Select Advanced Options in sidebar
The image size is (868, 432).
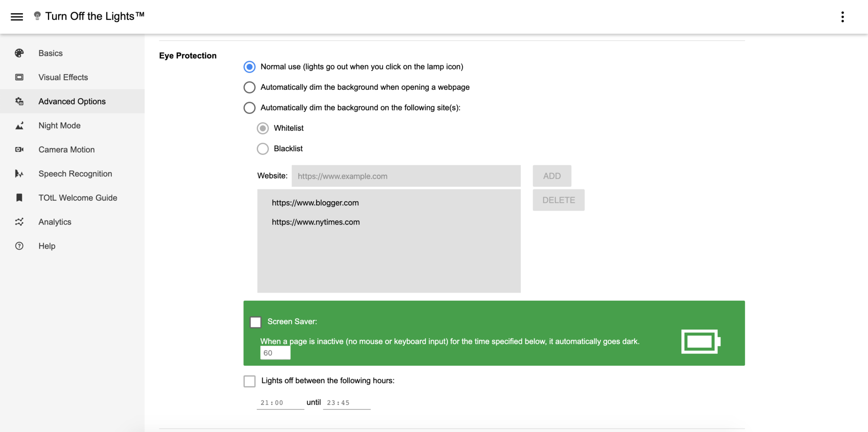pos(72,101)
